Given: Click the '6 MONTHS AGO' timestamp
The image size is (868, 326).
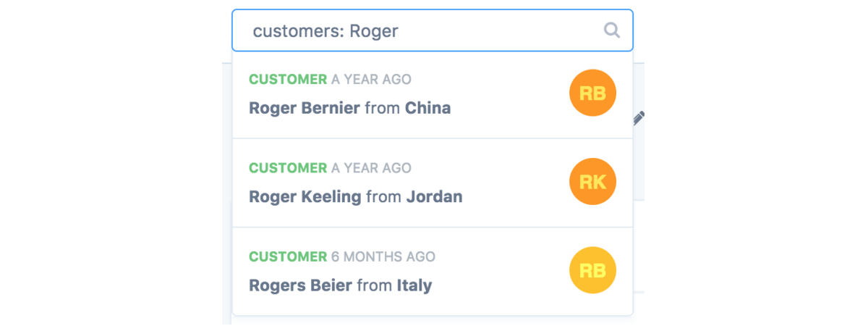Looking at the screenshot, I should point(383,257).
